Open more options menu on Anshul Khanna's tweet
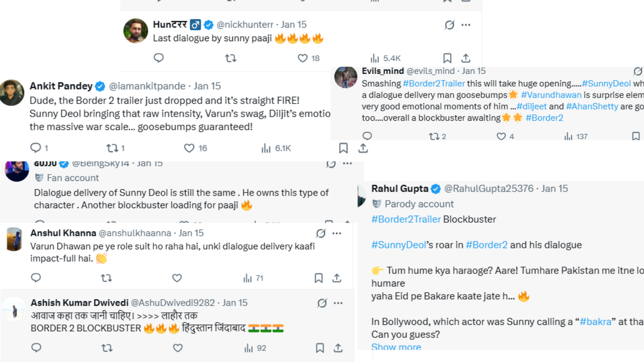Screen dimensions: 644x362 (337, 233)
